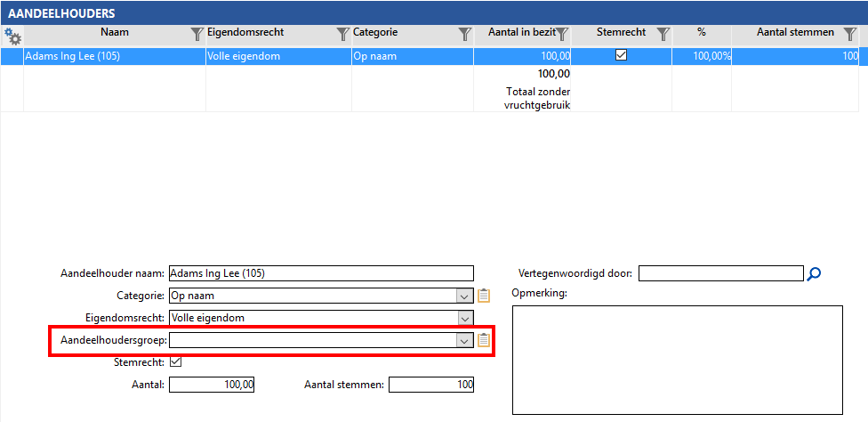Sort by the % column header
This screenshot has height=422, width=868.
coord(702,33)
